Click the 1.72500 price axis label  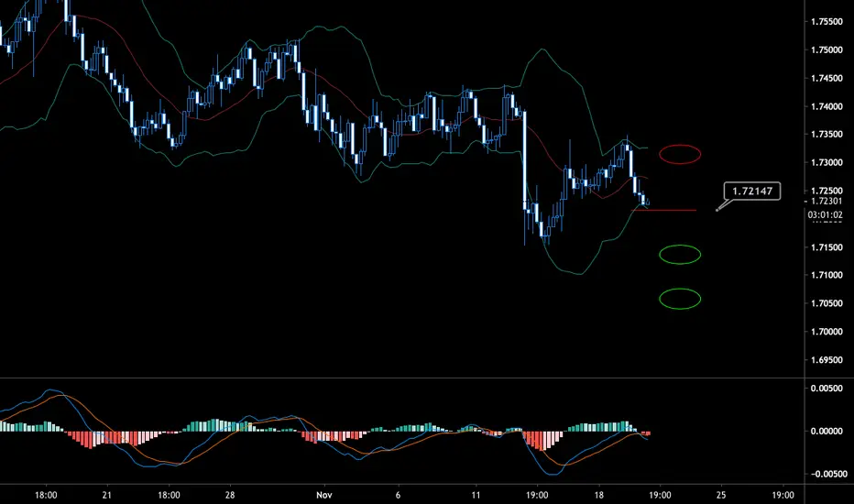(x=827, y=191)
